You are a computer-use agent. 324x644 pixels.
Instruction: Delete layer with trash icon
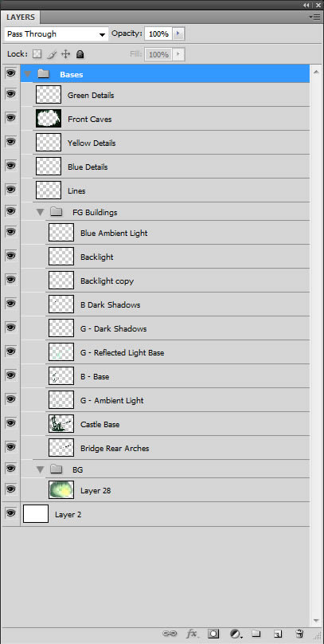299,633
